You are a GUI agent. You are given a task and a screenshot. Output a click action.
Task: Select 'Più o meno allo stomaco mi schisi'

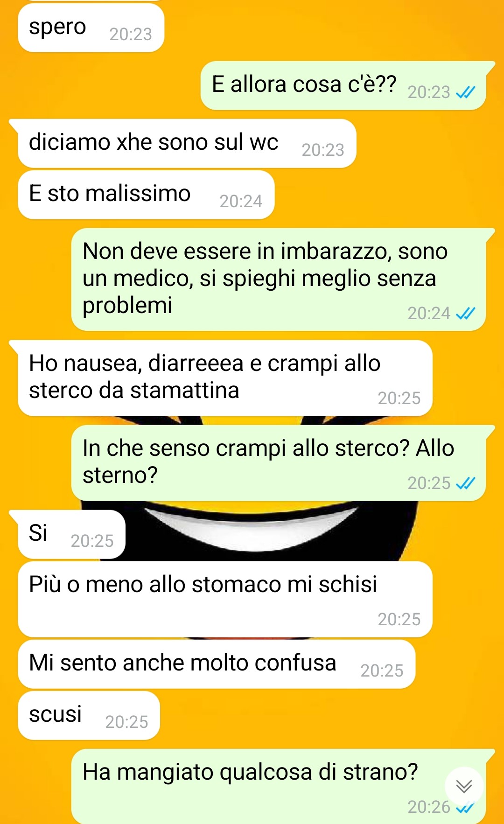[x=225, y=599]
